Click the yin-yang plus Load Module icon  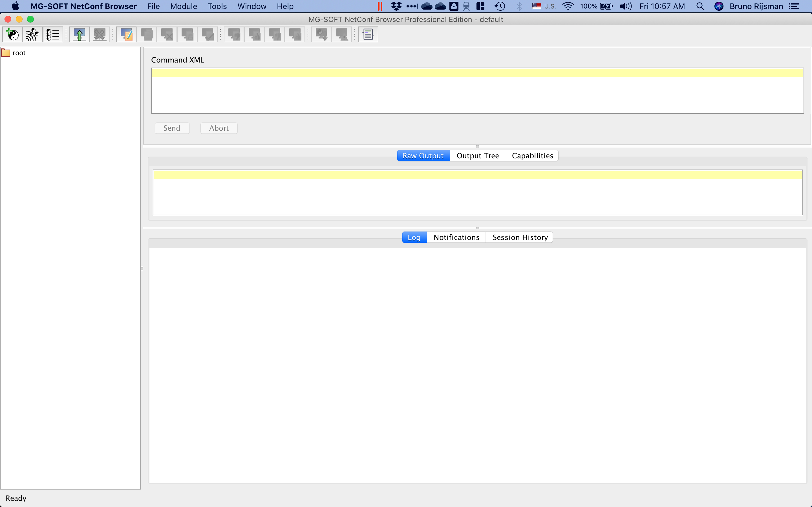tap(12, 34)
